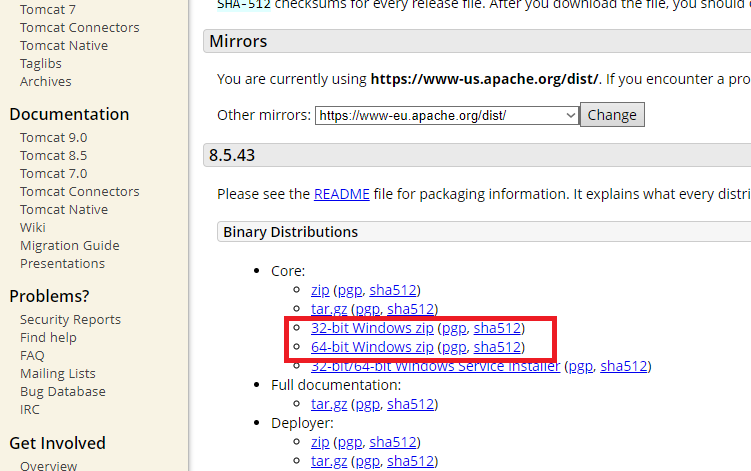Download the 32-bit Windows zip

[x=372, y=328]
